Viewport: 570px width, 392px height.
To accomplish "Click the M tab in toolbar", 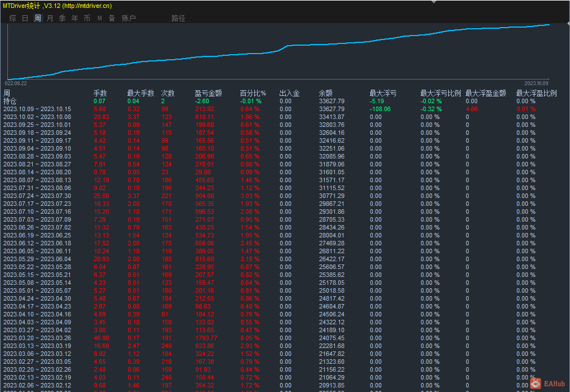I will tap(100, 18).
